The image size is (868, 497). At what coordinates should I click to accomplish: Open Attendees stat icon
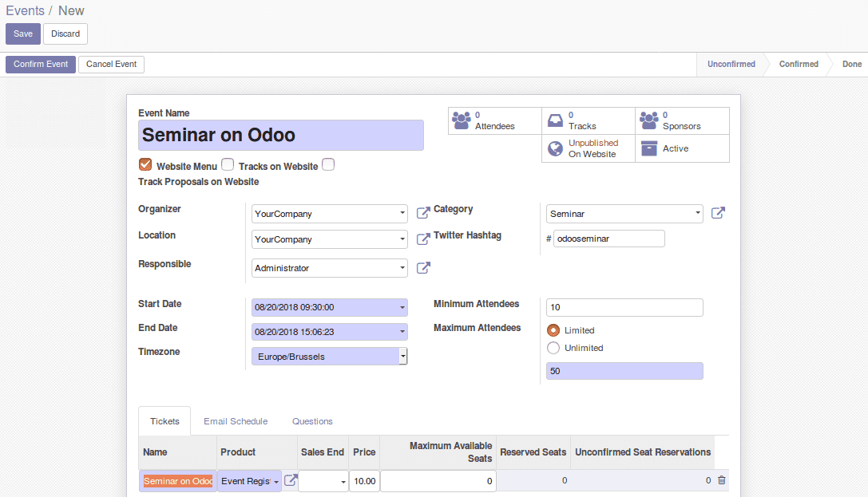(461, 120)
